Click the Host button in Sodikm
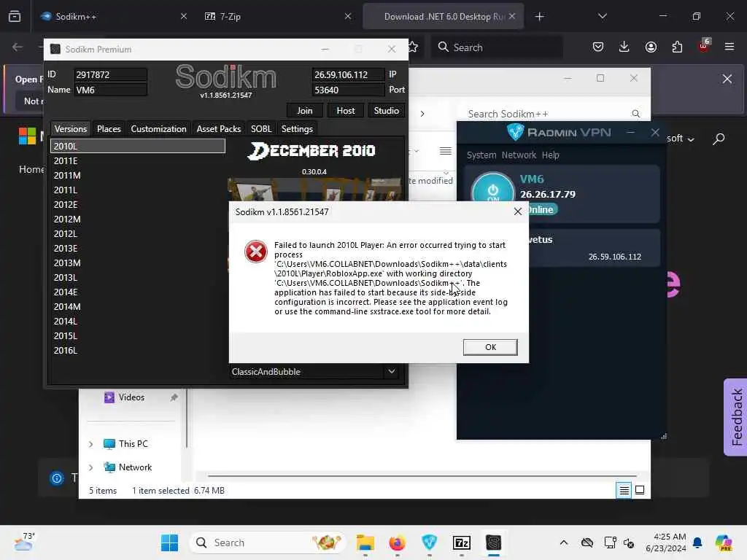The image size is (747, 560). (345, 111)
